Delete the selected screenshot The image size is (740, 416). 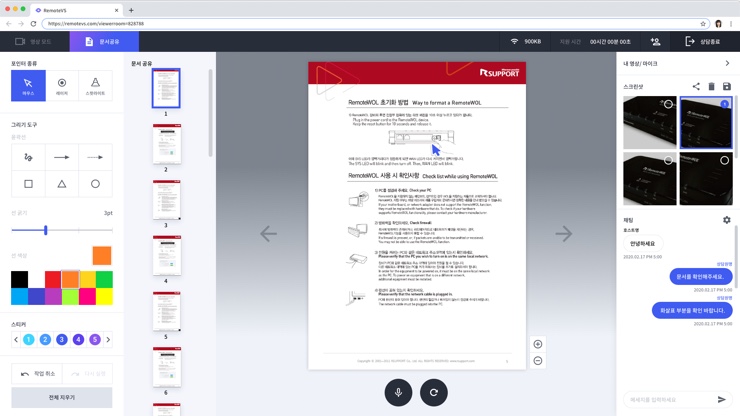coord(712,86)
